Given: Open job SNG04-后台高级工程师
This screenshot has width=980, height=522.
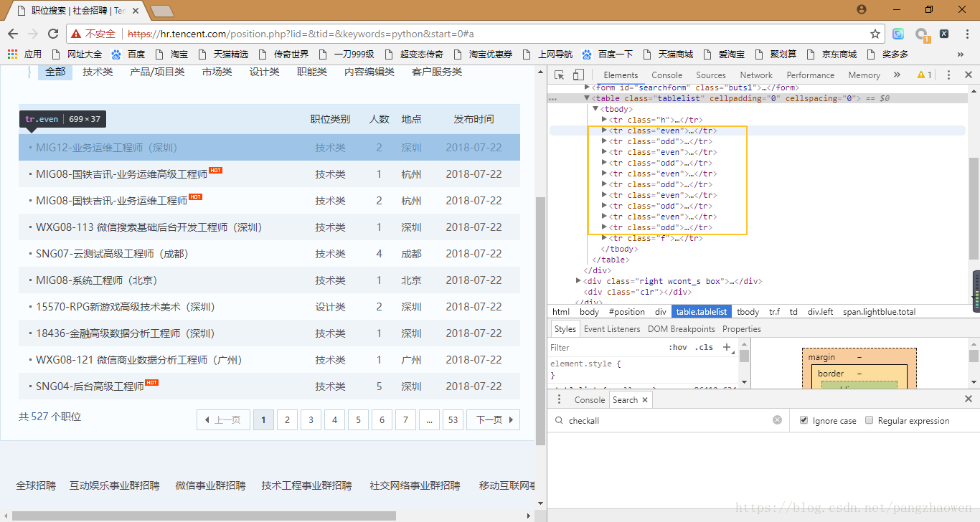Looking at the screenshot, I should point(90,386).
